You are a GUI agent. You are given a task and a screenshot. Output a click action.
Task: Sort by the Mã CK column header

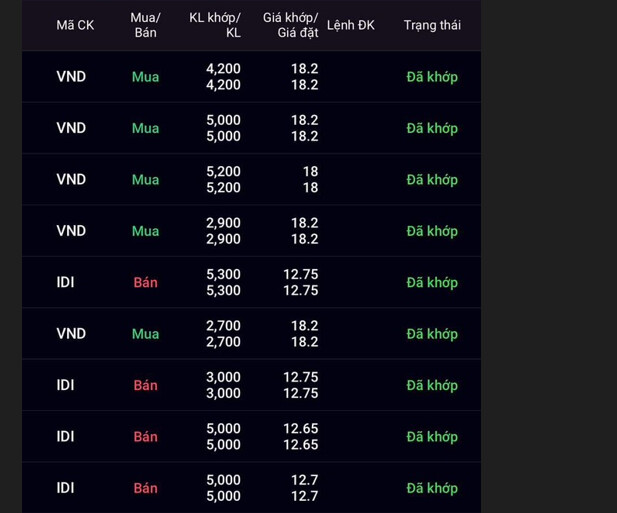click(75, 25)
